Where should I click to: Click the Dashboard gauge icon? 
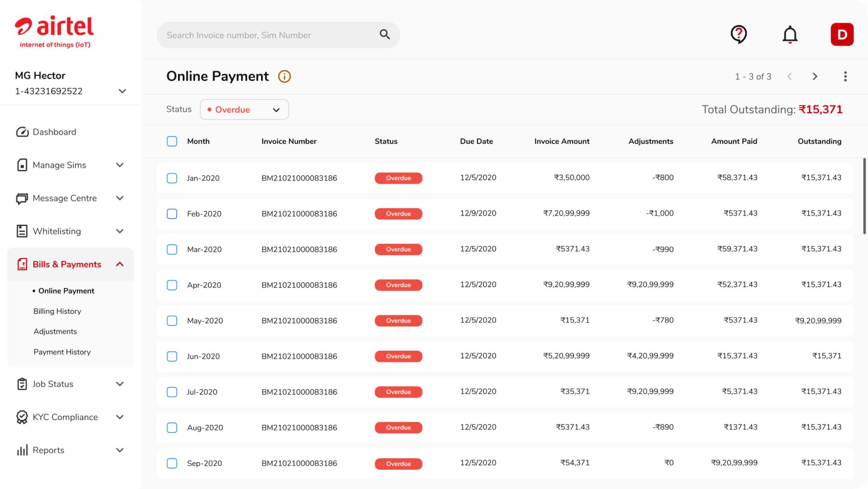click(22, 132)
